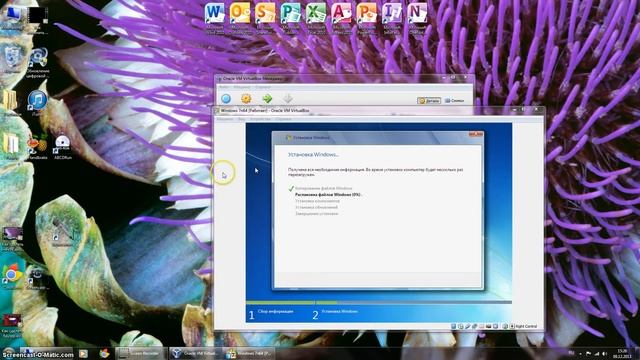
Task: Open the Computer icon on the desktop
Action: (x=12, y=16)
